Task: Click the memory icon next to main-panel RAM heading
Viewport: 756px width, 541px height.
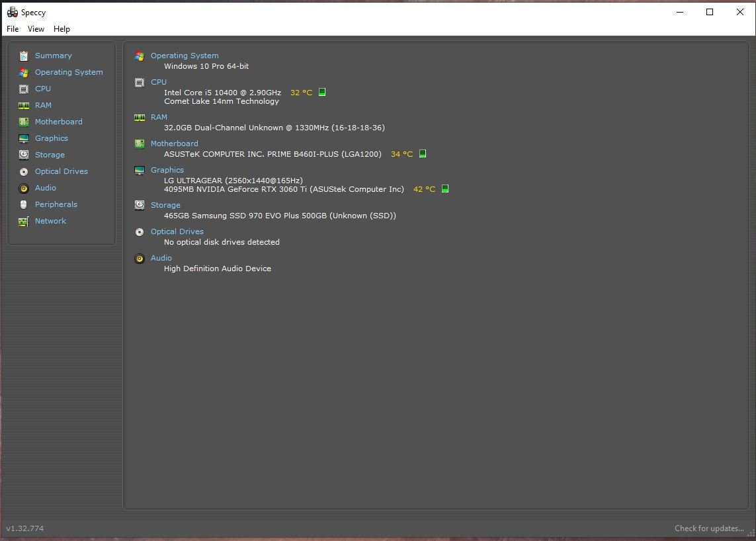Action: (140, 117)
